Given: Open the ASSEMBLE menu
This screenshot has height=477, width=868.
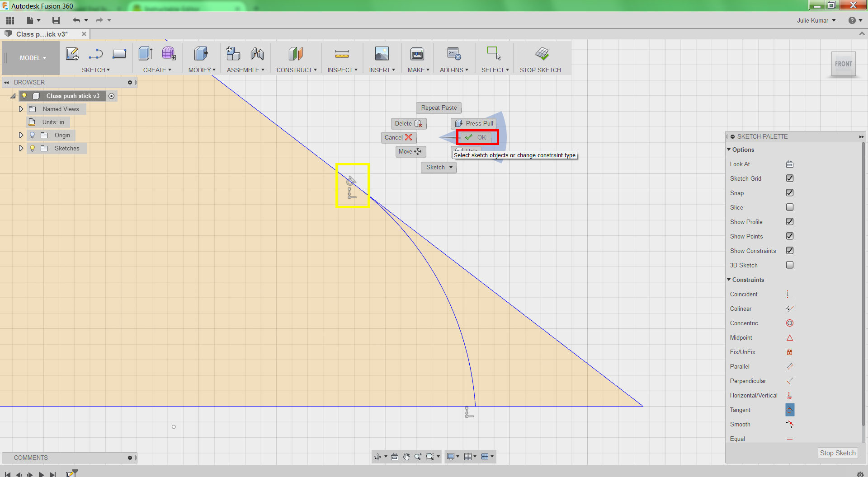Looking at the screenshot, I should 245,70.
